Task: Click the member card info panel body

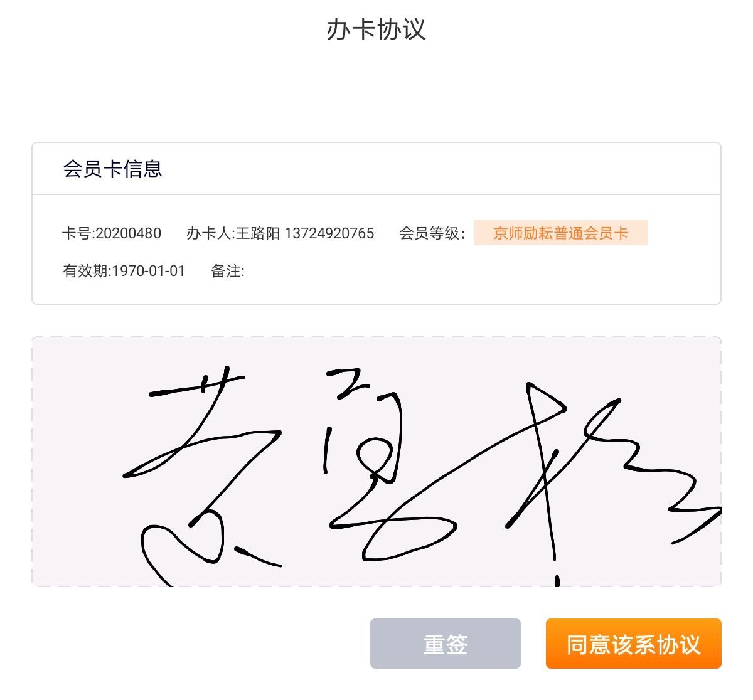Action: tap(376, 250)
